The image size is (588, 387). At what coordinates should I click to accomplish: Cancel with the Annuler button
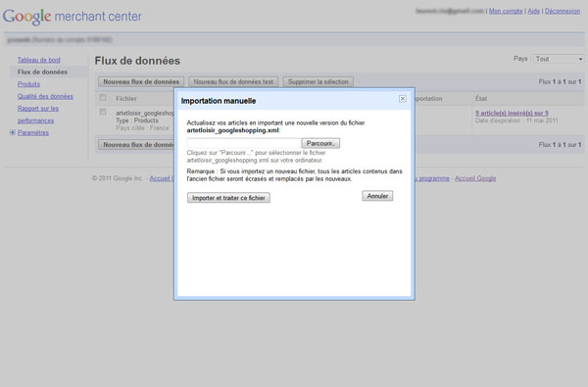click(377, 196)
